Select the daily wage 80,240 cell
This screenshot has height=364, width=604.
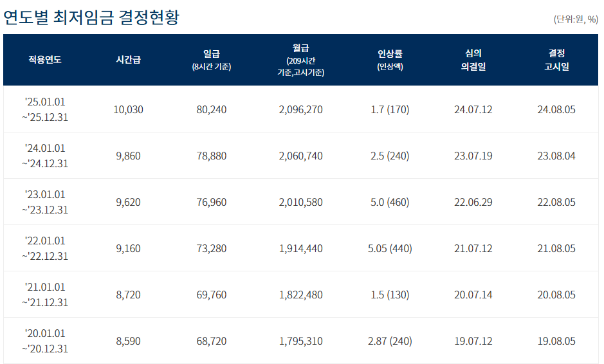(212, 110)
